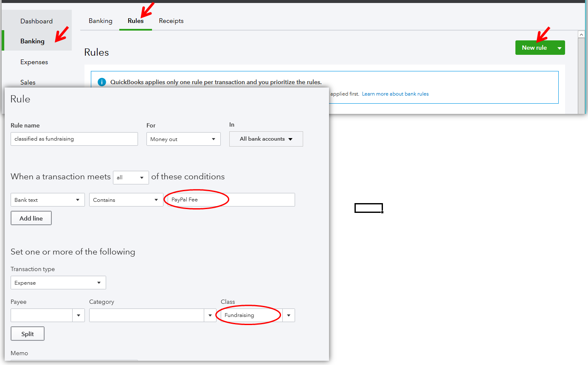The width and height of the screenshot is (588, 365).
Task: Click the Payee input field
Action: click(x=42, y=315)
